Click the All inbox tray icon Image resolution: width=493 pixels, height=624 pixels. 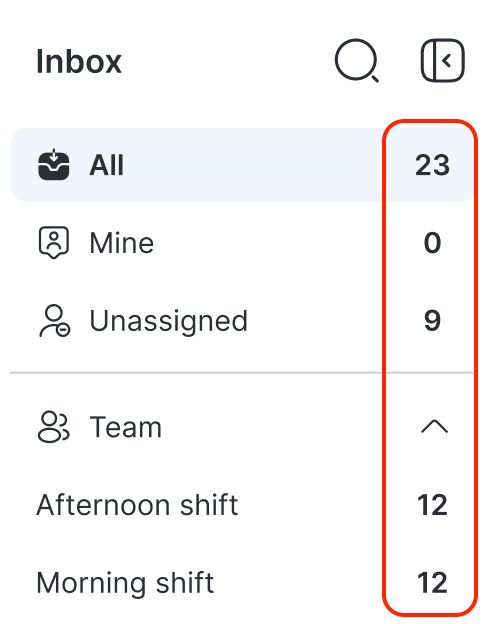pyautogui.click(x=54, y=165)
